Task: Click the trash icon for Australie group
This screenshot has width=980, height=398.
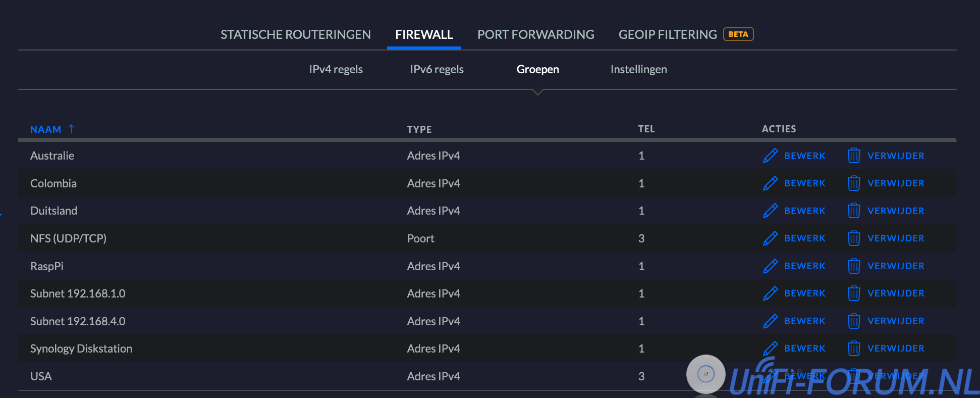Action: 853,156
